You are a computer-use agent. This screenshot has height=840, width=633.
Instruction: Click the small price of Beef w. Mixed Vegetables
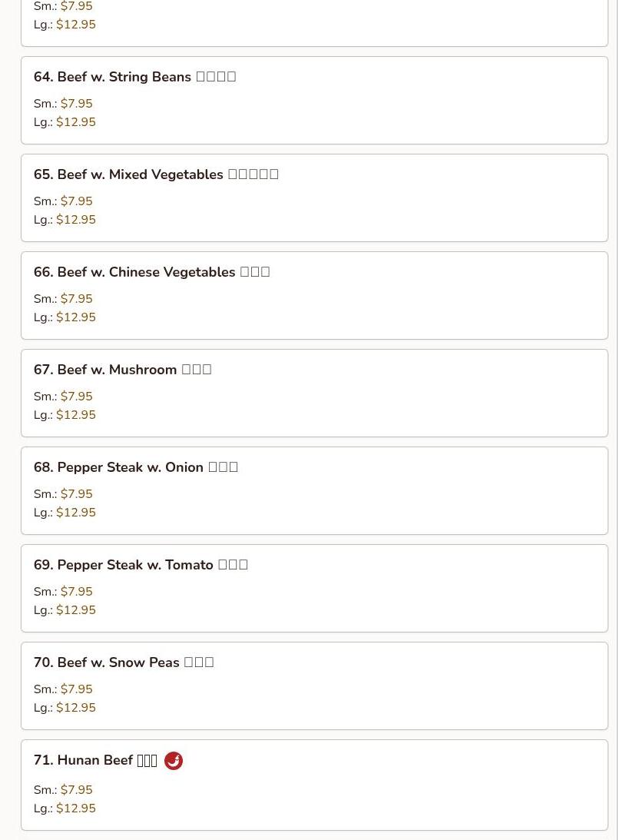pyautogui.click(x=77, y=201)
